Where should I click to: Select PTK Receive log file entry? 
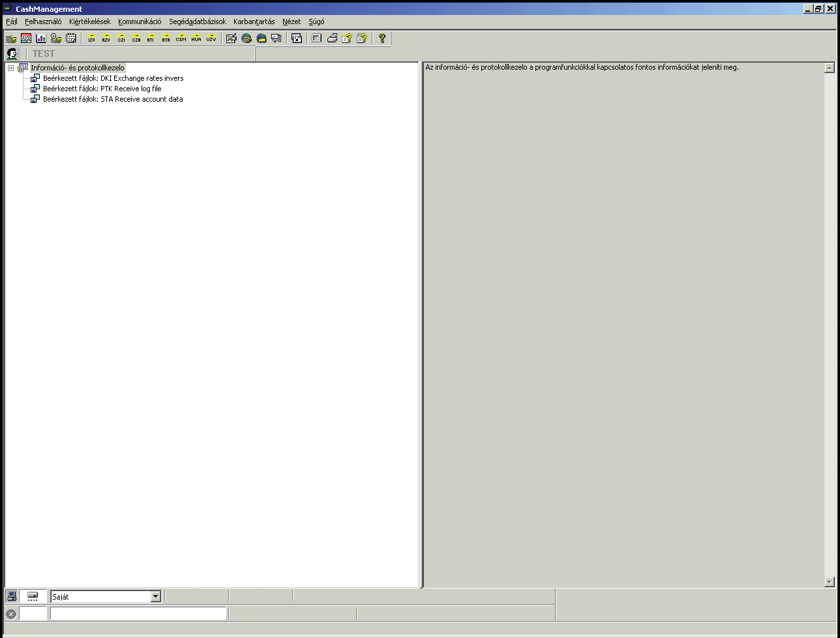[x=102, y=89]
